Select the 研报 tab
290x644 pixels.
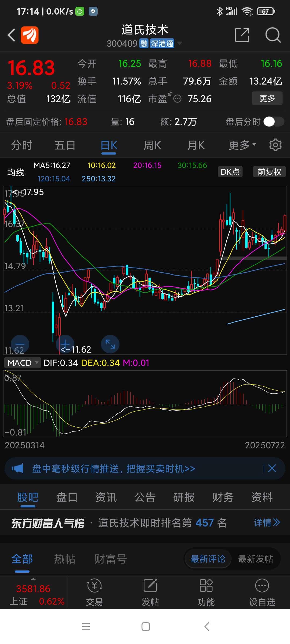[x=184, y=497]
